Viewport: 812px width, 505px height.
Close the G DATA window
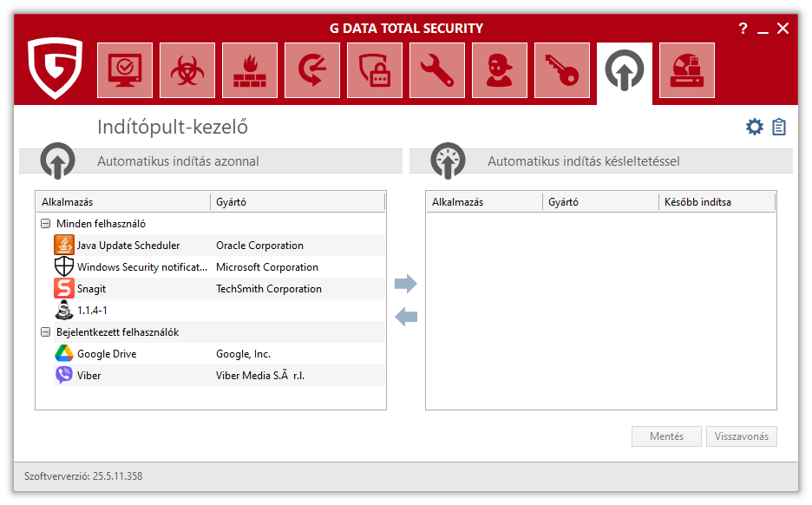click(x=783, y=29)
